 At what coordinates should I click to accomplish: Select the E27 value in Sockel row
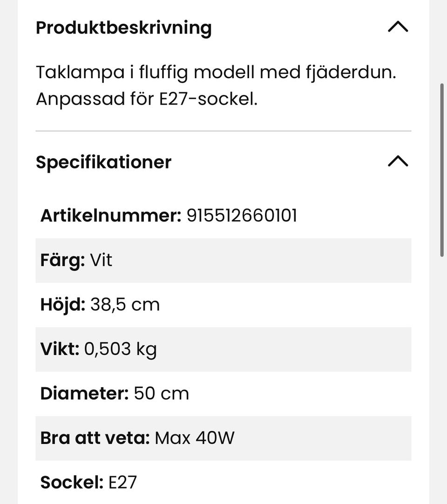tap(122, 483)
